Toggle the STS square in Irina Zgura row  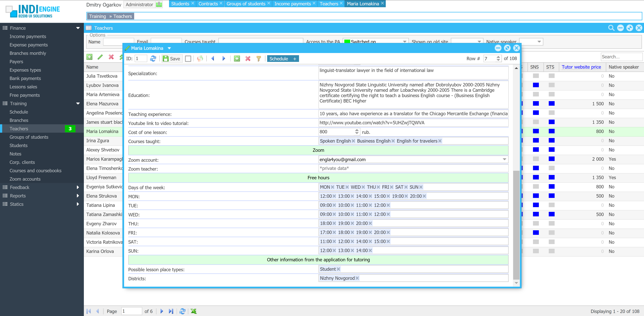pos(551,141)
